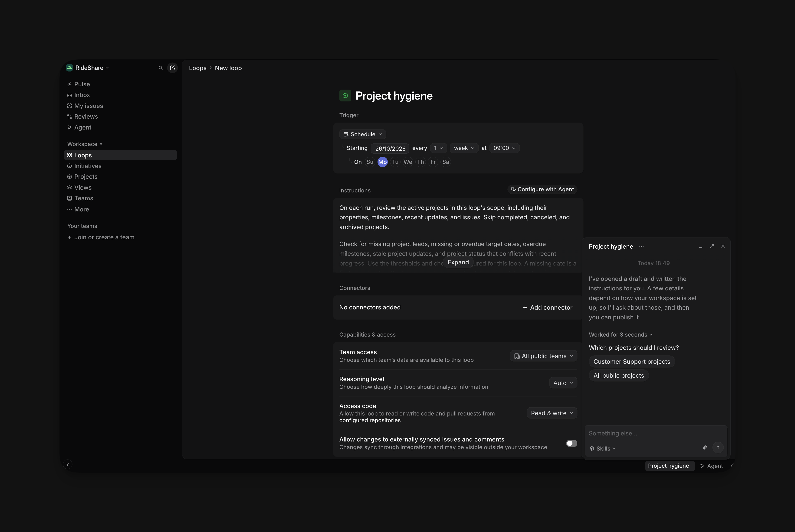795x532 pixels.
Task: Click the Project hygiene title field
Action: coord(394,96)
